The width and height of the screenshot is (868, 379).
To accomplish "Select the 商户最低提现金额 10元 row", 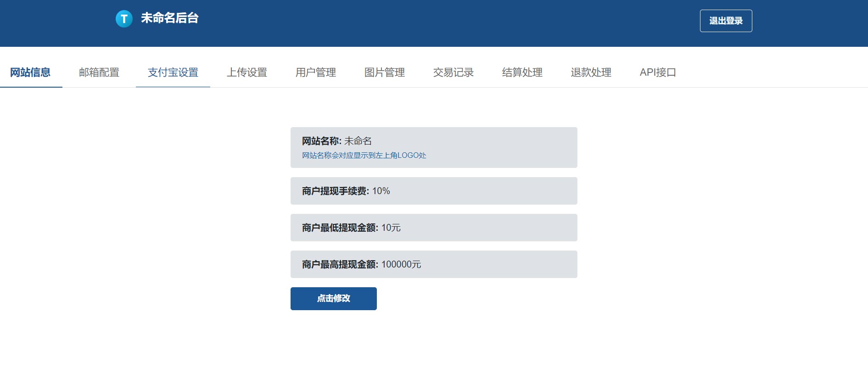I will [433, 228].
